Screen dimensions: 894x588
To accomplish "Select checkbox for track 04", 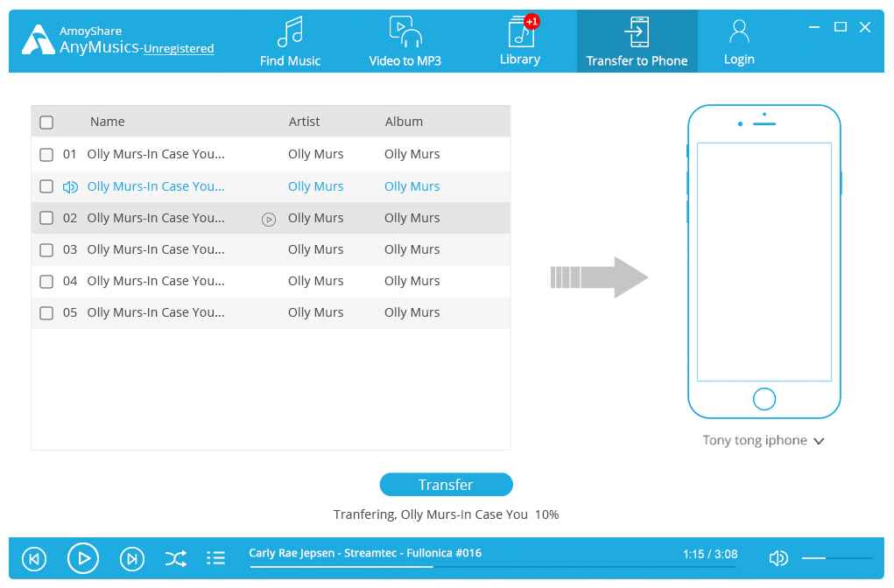I will tap(47, 282).
